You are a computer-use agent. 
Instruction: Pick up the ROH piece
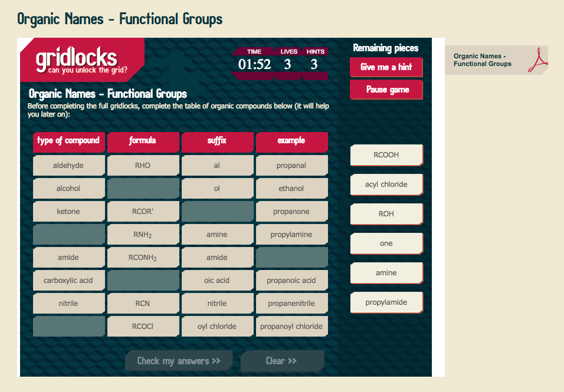click(x=386, y=214)
